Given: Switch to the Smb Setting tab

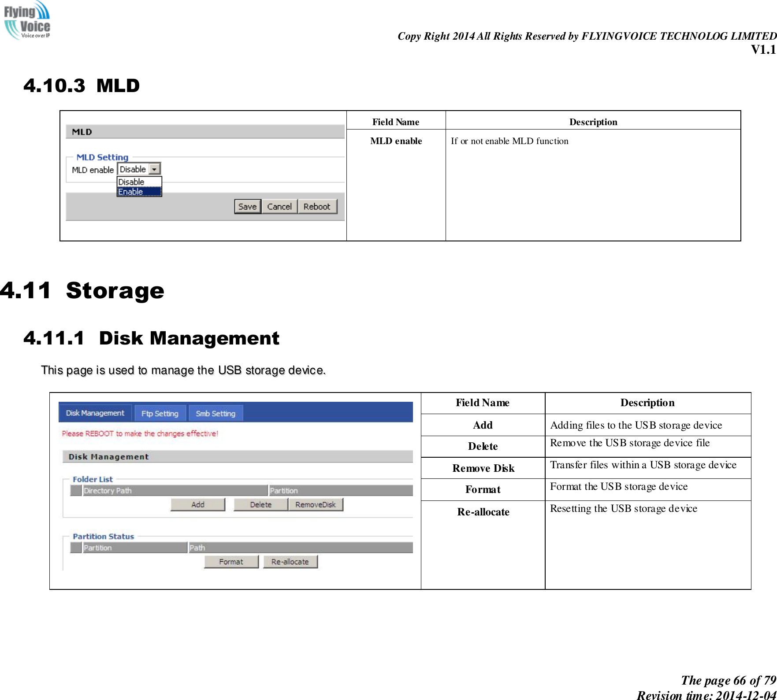Looking at the screenshot, I should point(216,414).
